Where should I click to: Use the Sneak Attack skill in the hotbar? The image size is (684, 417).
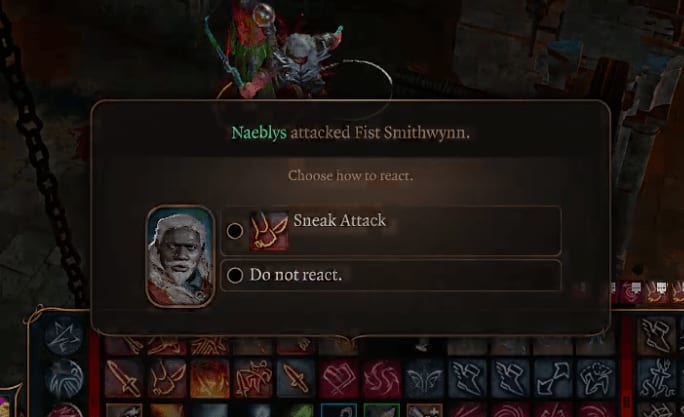tap(167, 378)
